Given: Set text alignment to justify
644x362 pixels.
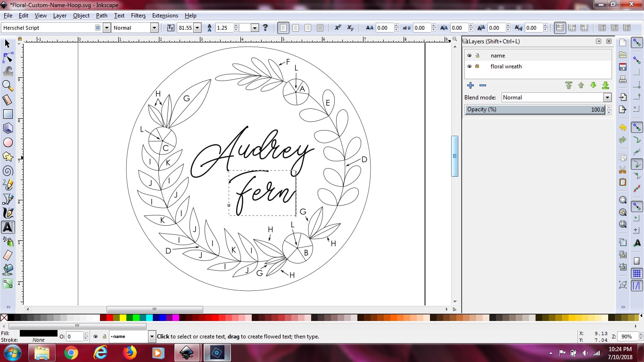Looking at the screenshot, I should tap(320, 28).
